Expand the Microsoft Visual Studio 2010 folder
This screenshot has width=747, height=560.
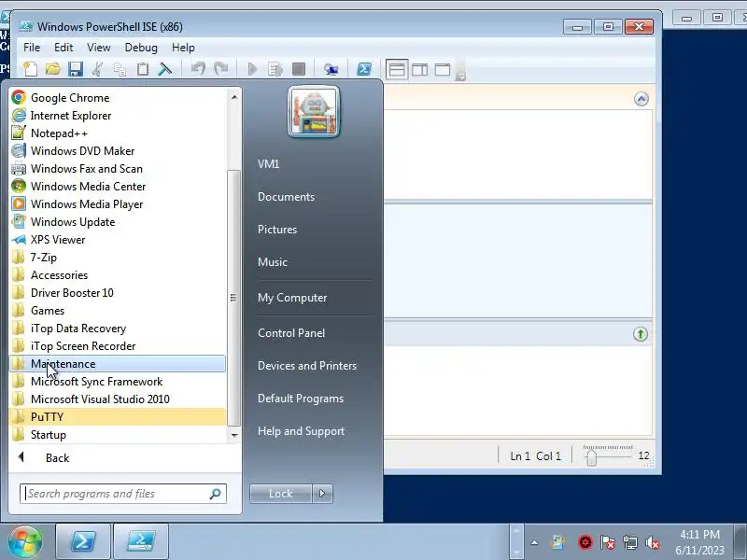pos(118,399)
